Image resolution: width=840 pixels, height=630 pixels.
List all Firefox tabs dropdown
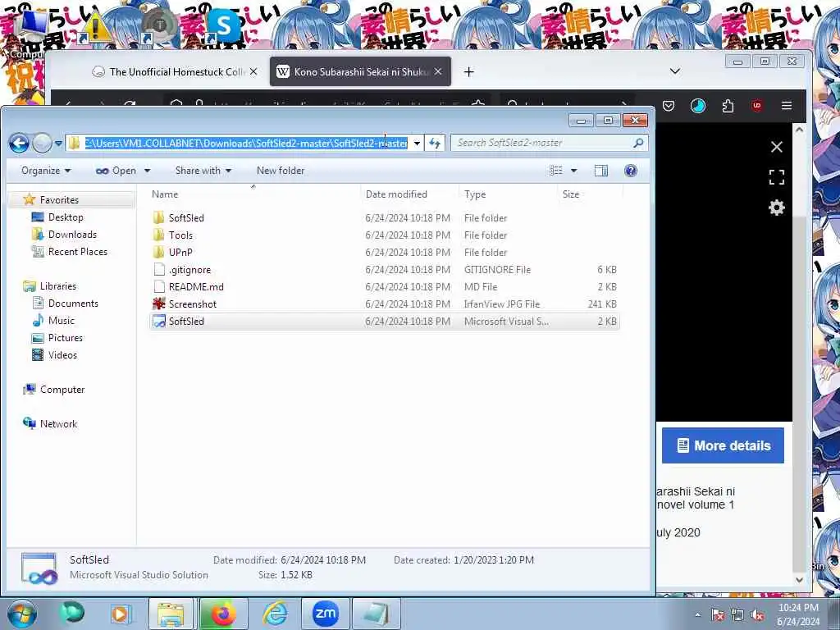[x=675, y=71]
